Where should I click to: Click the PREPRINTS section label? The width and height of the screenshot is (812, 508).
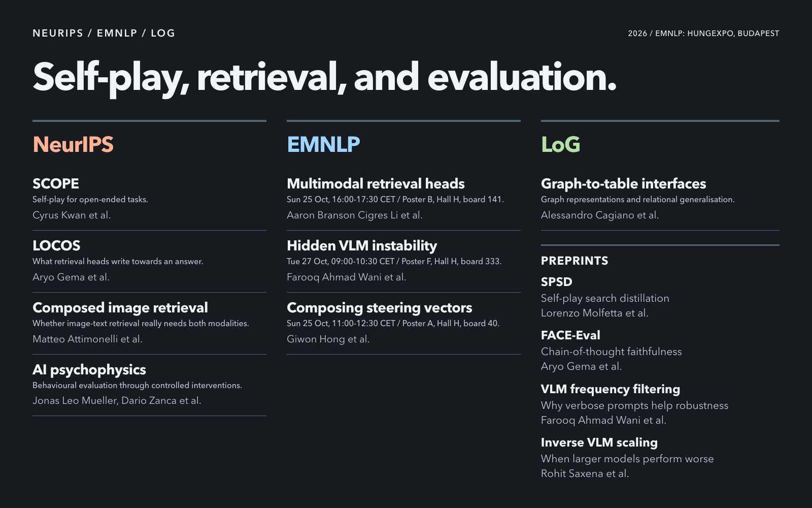[574, 261]
